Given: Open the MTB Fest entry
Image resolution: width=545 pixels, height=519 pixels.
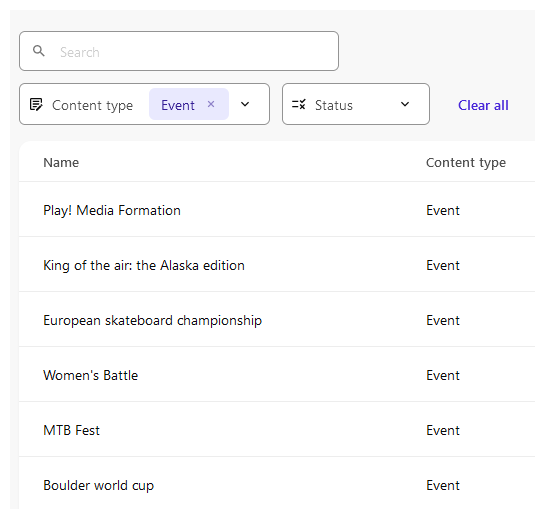Looking at the screenshot, I should (71, 430).
